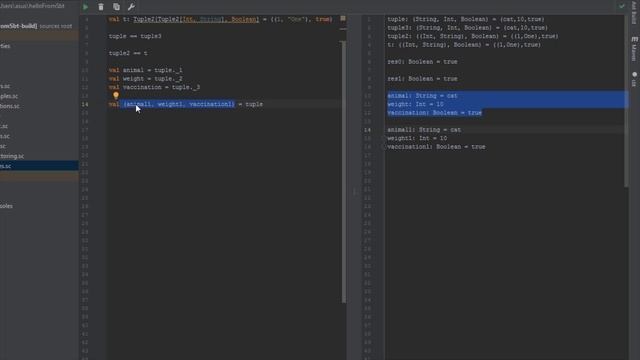The image size is (640, 360).
Task: Click output 'weight: Int = 10'
Action: [416, 104]
